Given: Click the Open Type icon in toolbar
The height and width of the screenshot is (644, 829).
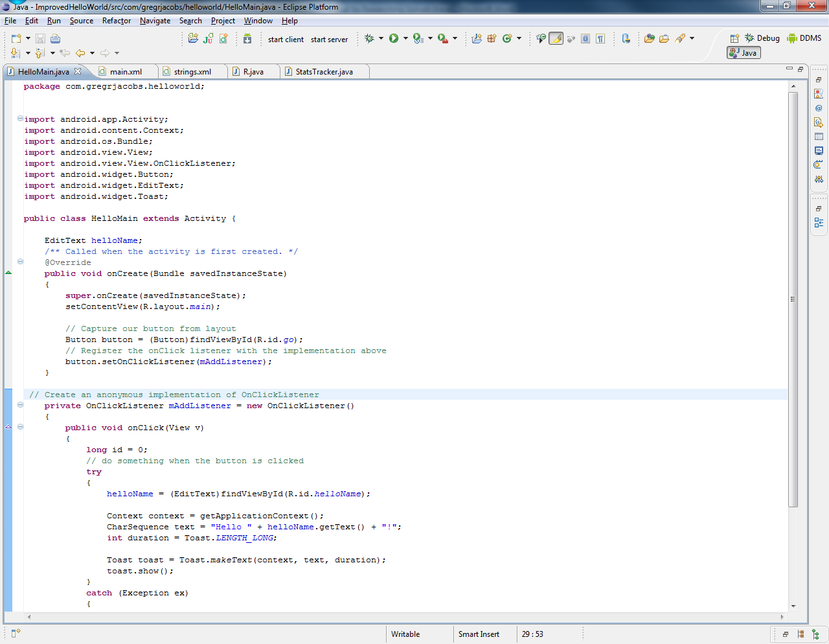Looking at the screenshot, I should tap(650, 39).
